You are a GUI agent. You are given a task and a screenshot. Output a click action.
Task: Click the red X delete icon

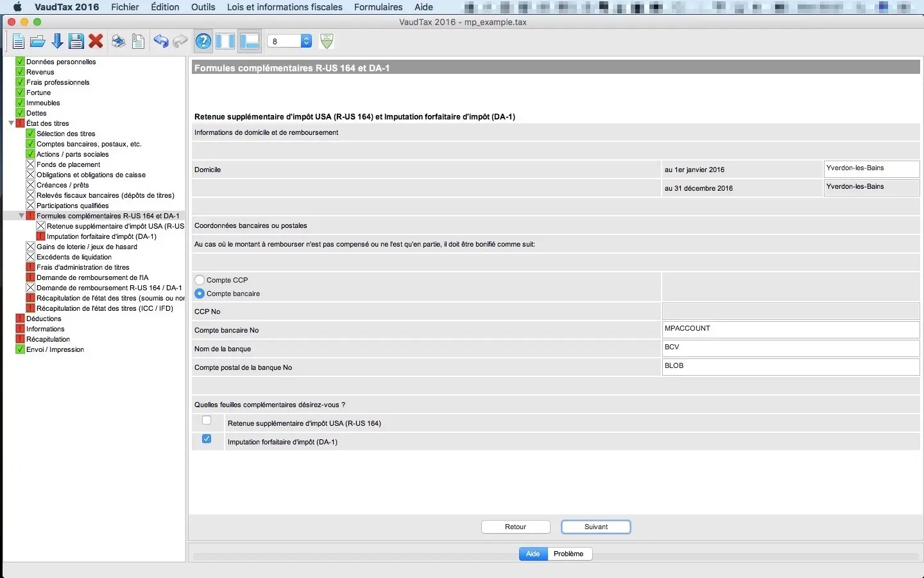tap(96, 42)
